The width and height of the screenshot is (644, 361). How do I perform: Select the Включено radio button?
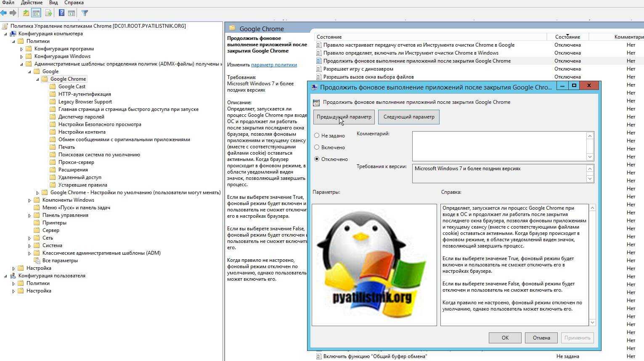point(317,148)
